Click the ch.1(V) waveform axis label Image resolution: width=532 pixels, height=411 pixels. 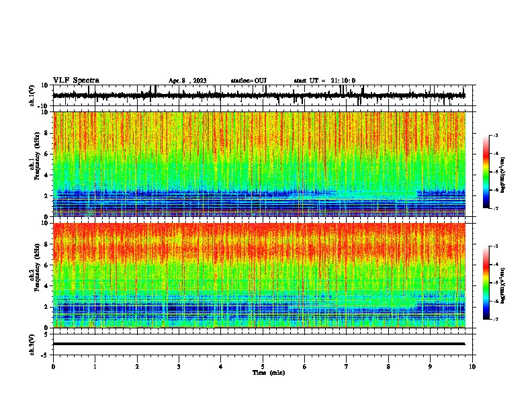pos(32,95)
